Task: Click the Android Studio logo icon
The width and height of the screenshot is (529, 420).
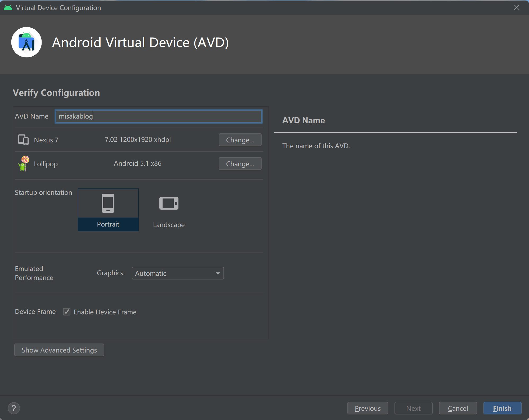Action: (x=26, y=42)
